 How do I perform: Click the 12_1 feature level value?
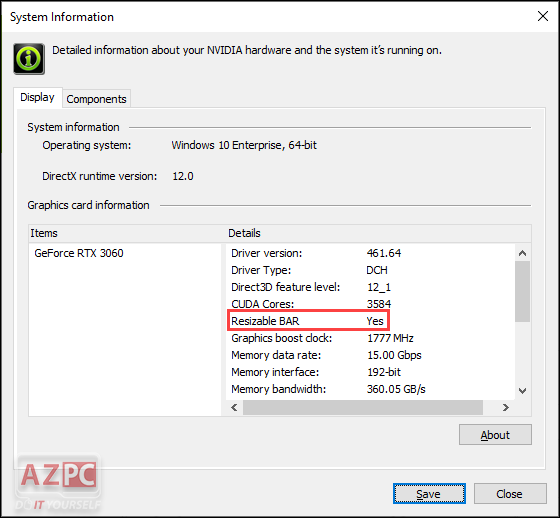[x=379, y=287]
